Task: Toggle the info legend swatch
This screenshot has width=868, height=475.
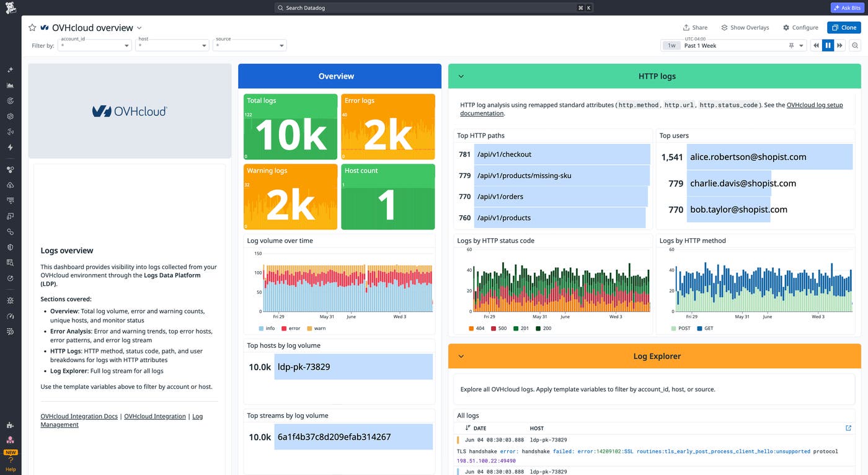Action: pyautogui.click(x=261, y=328)
